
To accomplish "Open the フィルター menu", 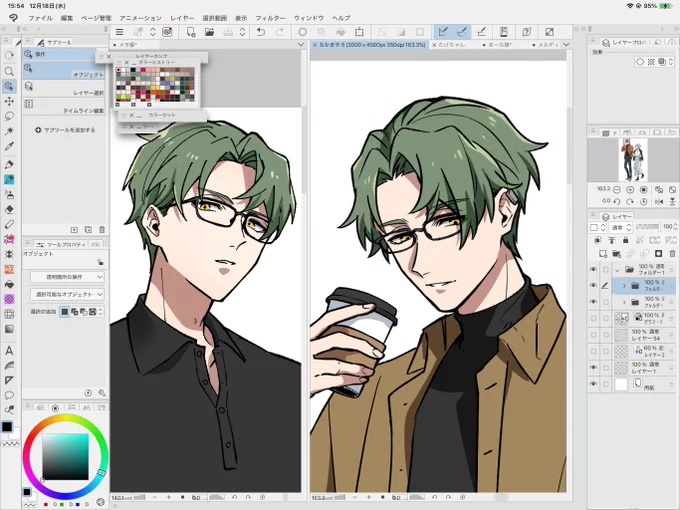I will click(270, 18).
